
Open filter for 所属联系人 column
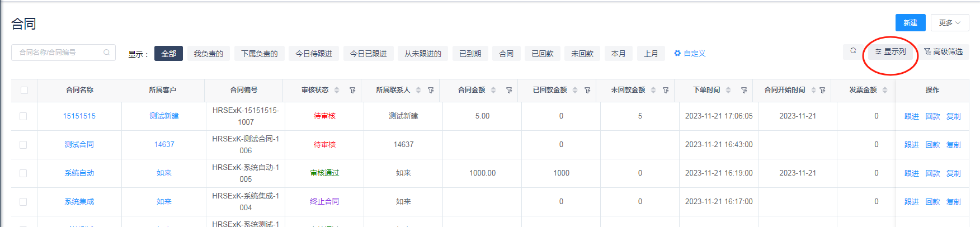pyautogui.click(x=431, y=90)
